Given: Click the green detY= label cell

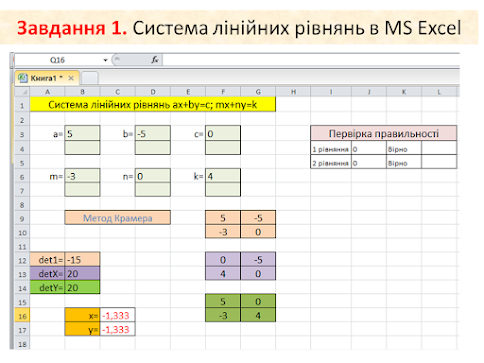Looking at the screenshot, I should point(47,287).
